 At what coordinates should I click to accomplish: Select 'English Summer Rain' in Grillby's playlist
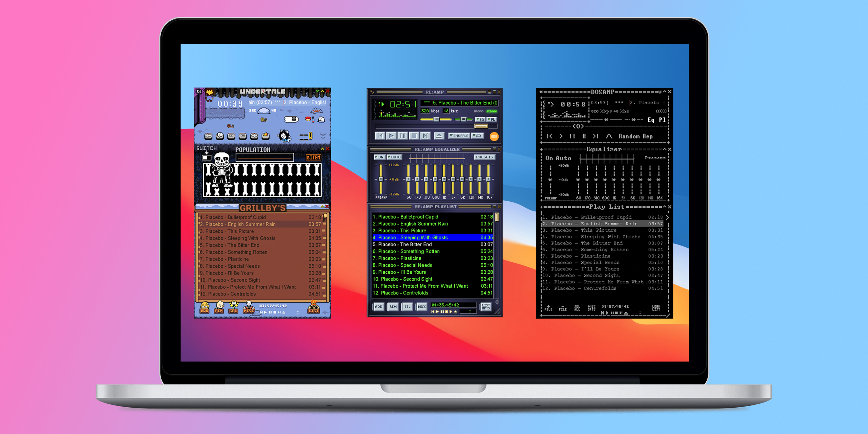[261, 224]
